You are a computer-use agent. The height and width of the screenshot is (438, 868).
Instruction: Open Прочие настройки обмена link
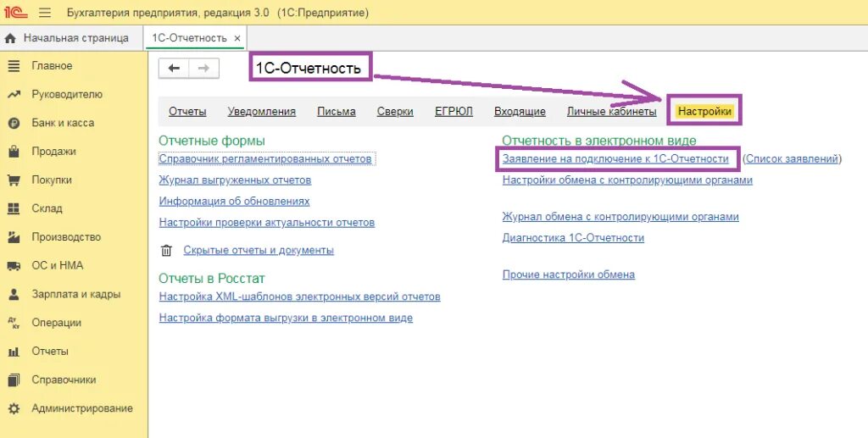[x=569, y=274]
